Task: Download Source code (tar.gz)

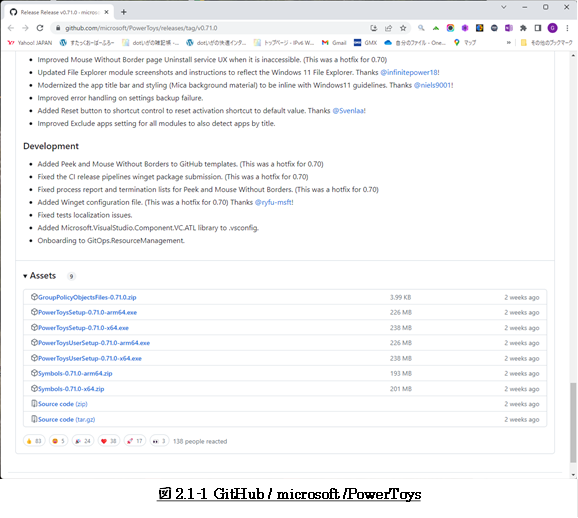Action: (66, 420)
